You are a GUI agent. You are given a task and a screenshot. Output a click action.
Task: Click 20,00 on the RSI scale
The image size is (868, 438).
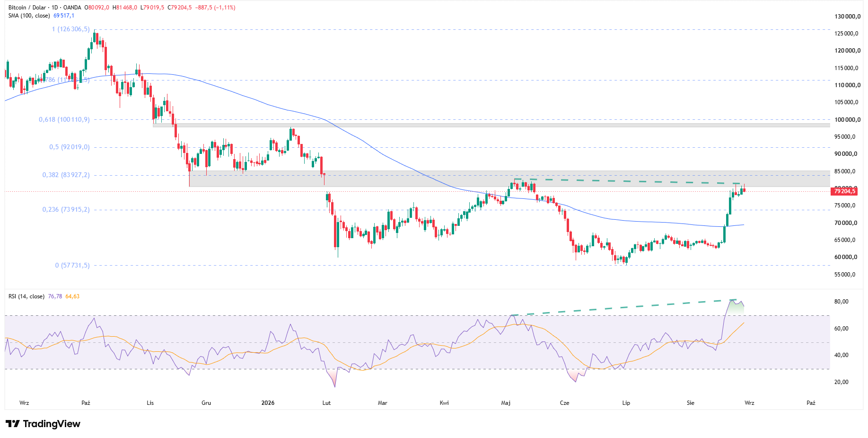coord(842,382)
